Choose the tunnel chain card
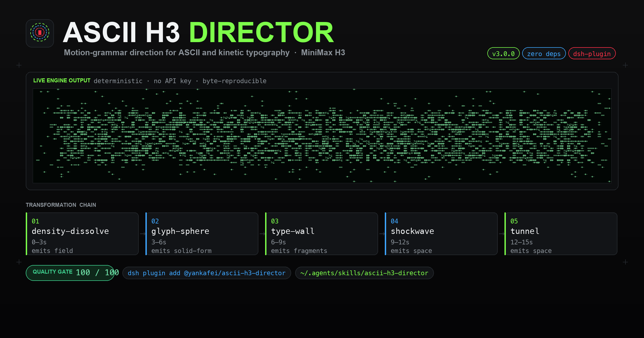 561,234
